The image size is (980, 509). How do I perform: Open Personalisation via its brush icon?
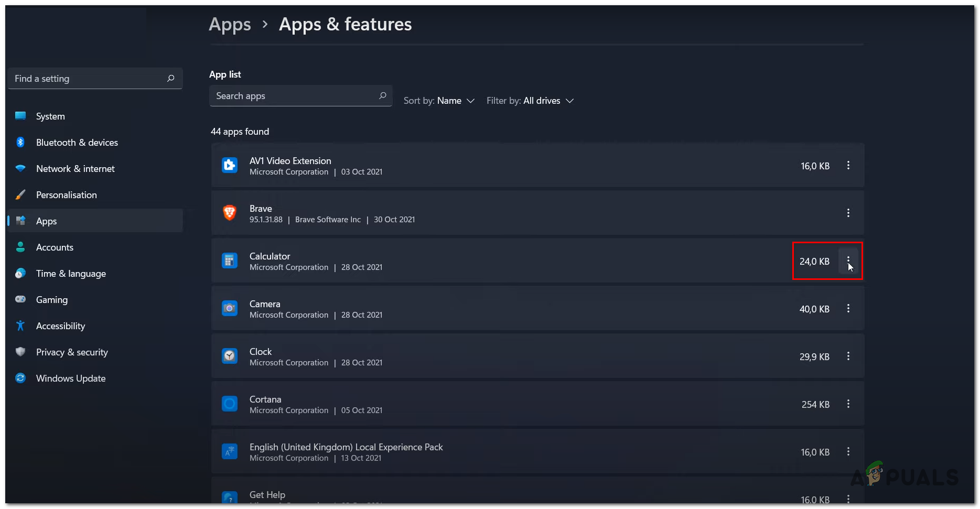(x=20, y=194)
